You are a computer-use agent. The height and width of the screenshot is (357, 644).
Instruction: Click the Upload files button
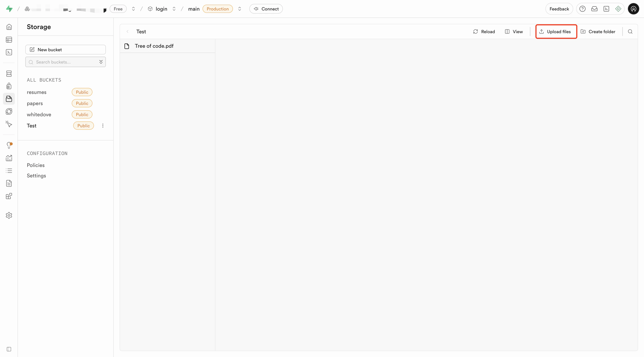pos(556,31)
